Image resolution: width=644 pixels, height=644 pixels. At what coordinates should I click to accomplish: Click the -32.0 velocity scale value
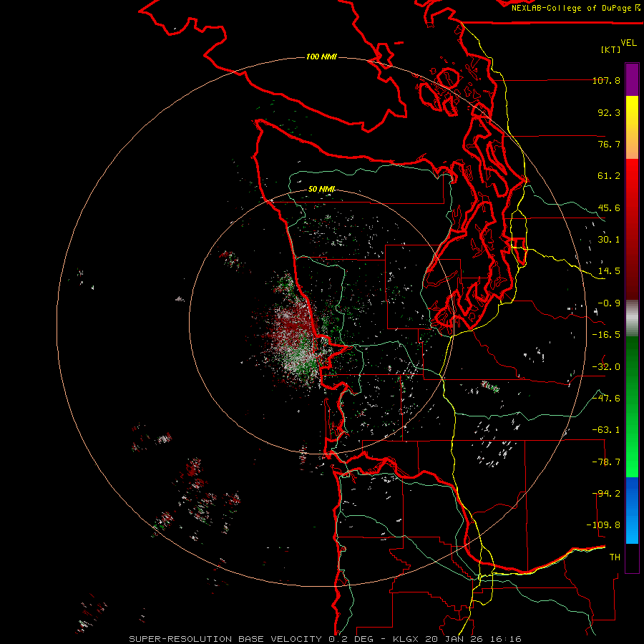pyautogui.click(x=606, y=367)
